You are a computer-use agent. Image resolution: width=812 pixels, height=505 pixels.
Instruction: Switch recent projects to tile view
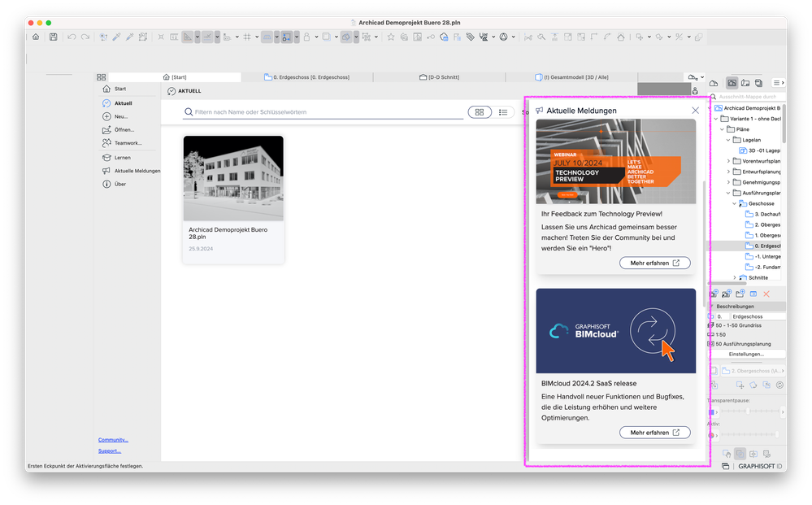[x=480, y=112]
